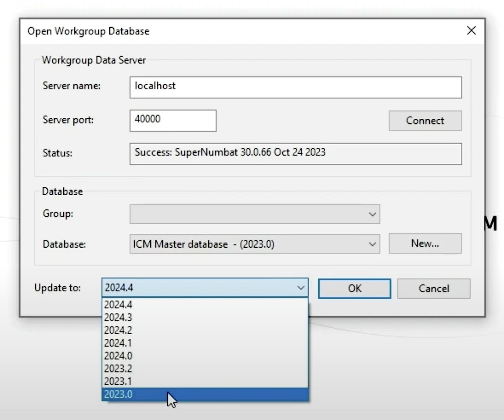The image size is (504, 420).
Task: Select the Status text box
Action: (296, 154)
